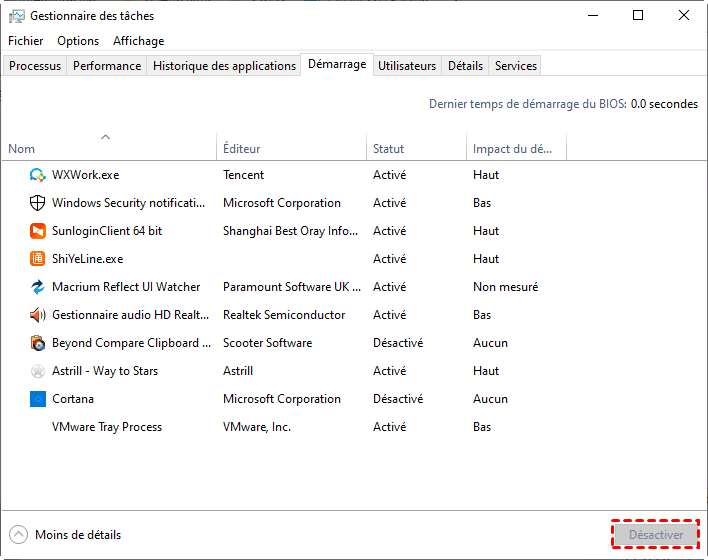
Task: Switch to the Services tab
Action: (x=516, y=66)
